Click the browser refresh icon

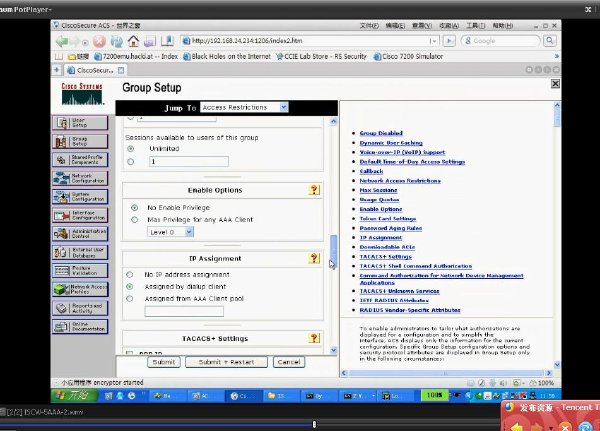pyautogui.click(x=117, y=41)
